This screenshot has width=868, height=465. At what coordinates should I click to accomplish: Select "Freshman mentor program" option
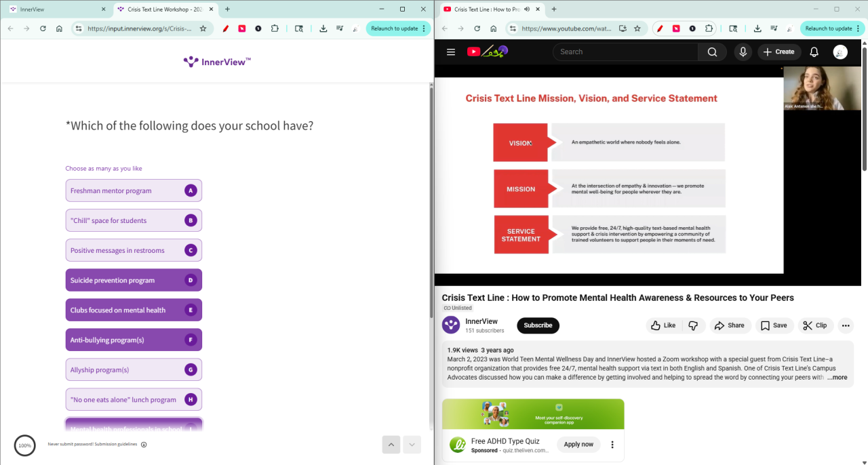point(134,190)
